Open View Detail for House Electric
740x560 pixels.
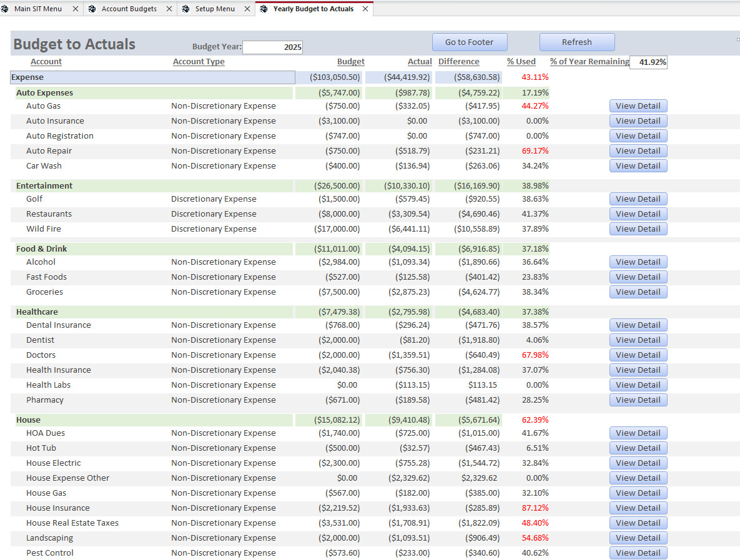(638, 463)
